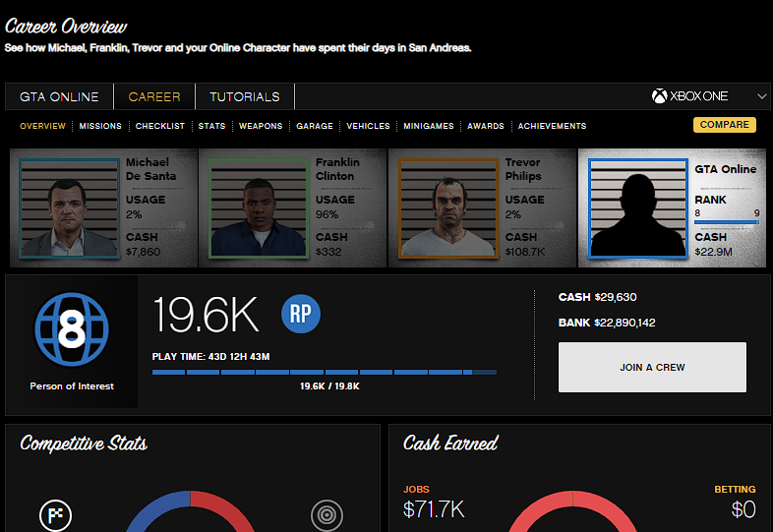
Task: Open the Tutorials tab
Action: [x=245, y=96]
